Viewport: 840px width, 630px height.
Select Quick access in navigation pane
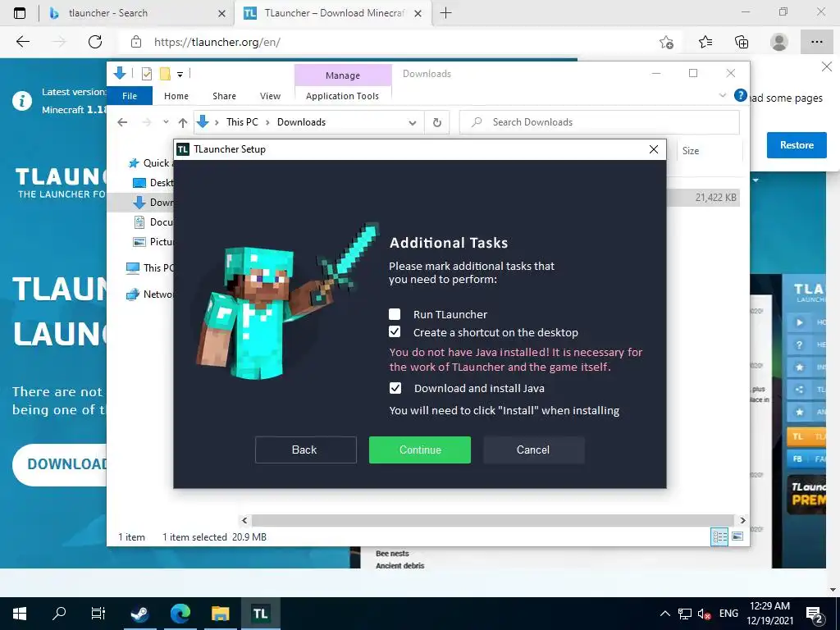tap(150, 163)
